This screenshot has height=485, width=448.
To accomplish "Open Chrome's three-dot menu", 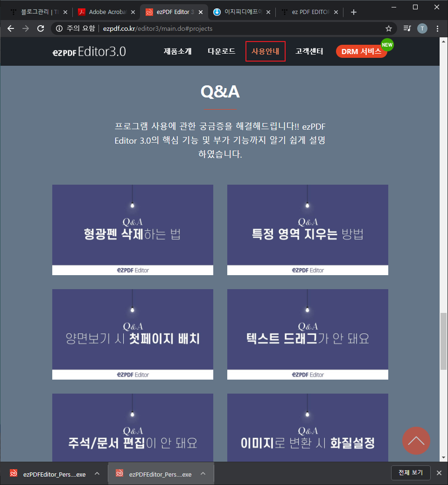I will (x=437, y=28).
